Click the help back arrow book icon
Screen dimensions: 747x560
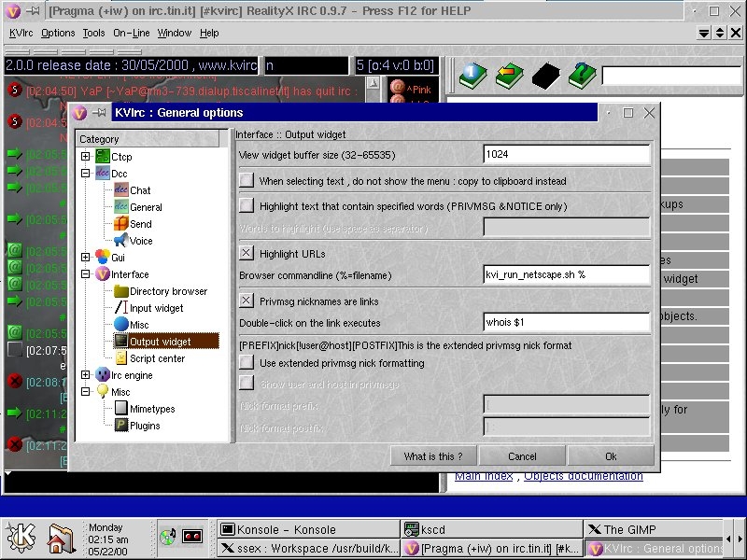tap(509, 76)
